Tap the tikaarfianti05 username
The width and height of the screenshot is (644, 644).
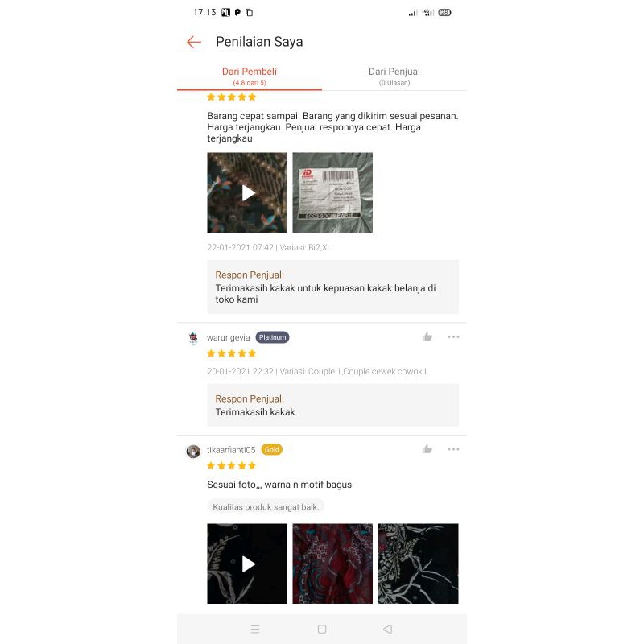point(231,450)
